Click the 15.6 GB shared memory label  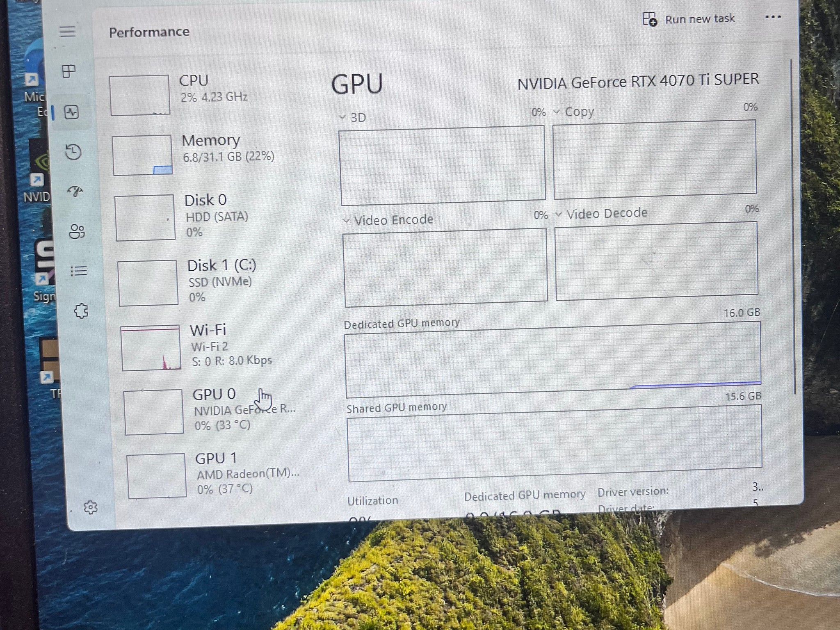[x=743, y=396]
